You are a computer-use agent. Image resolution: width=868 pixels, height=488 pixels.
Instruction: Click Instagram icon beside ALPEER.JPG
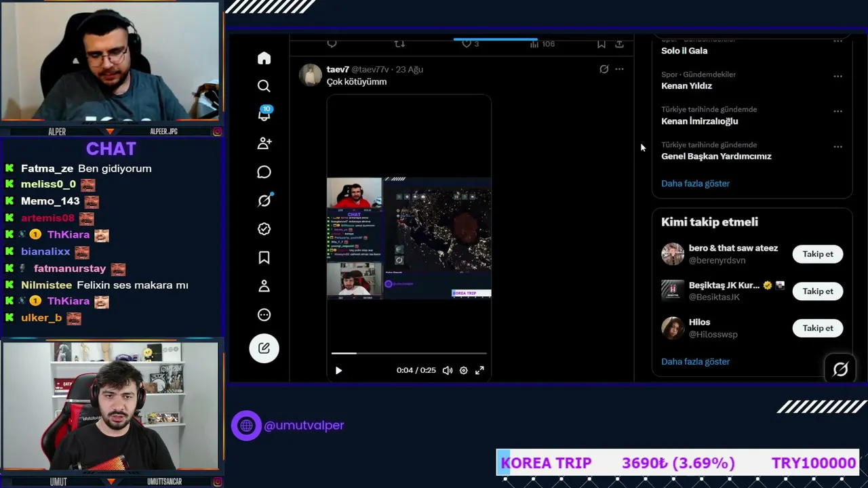[217, 131]
